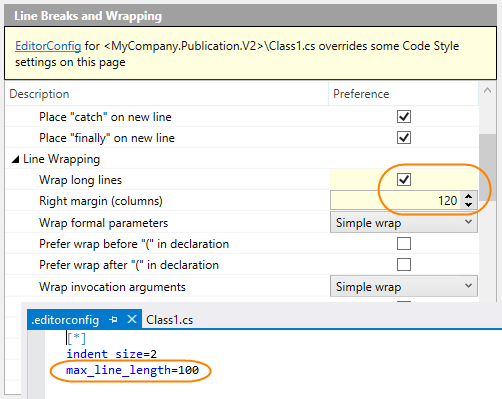Screen dimensions: 502x399
Task: Click the scrollbar up arrow
Action: [x=487, y=90]
